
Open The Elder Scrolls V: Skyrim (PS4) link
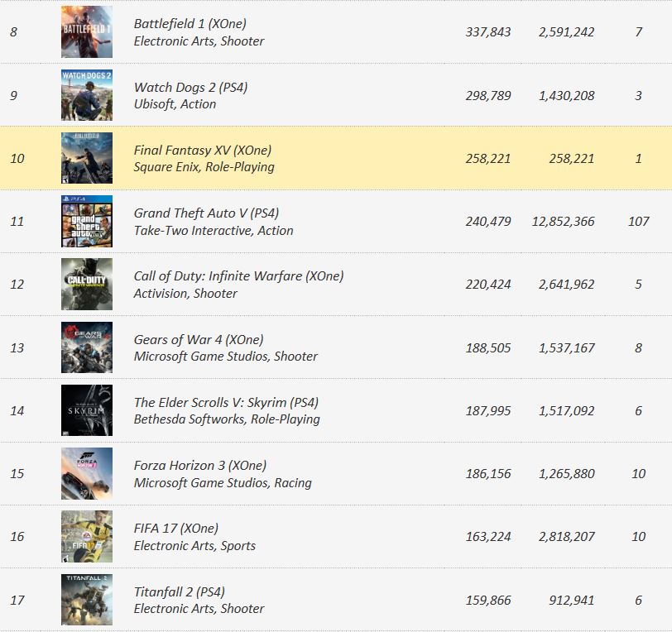click(226, 403)
